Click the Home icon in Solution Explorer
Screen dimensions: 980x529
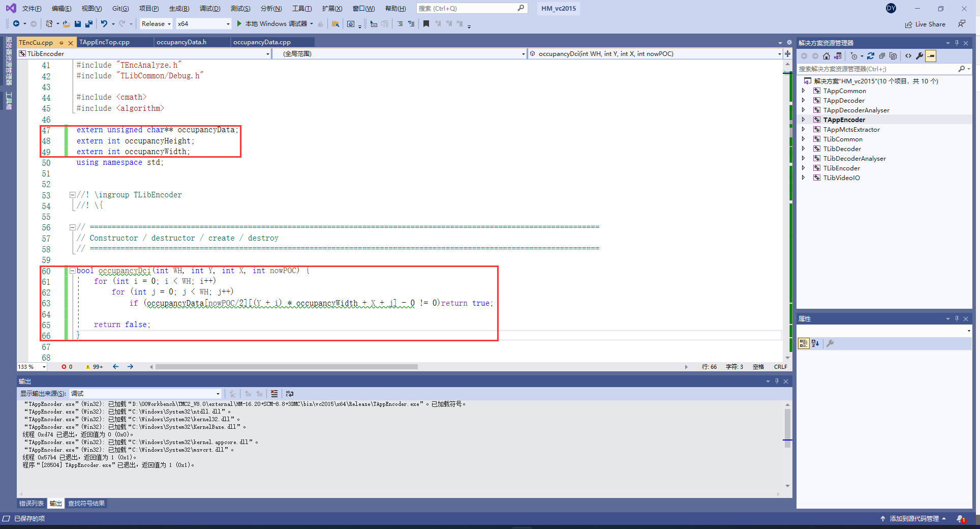[826, 56]
